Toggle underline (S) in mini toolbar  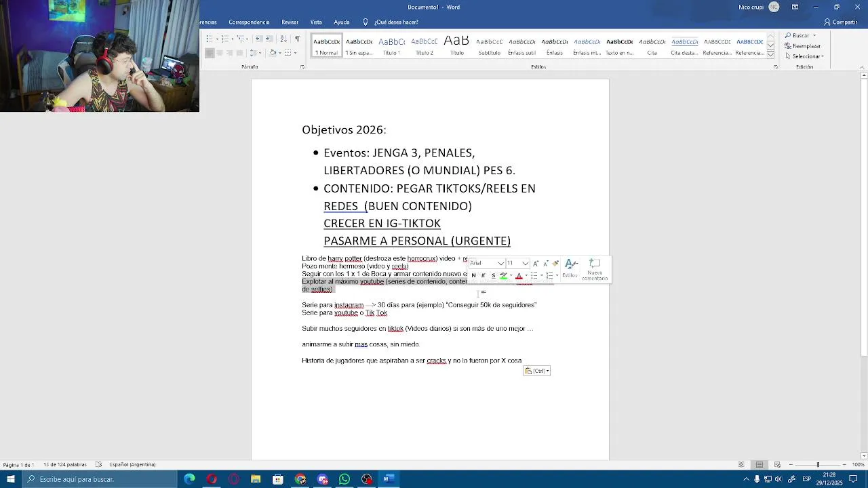click(493, 275)
